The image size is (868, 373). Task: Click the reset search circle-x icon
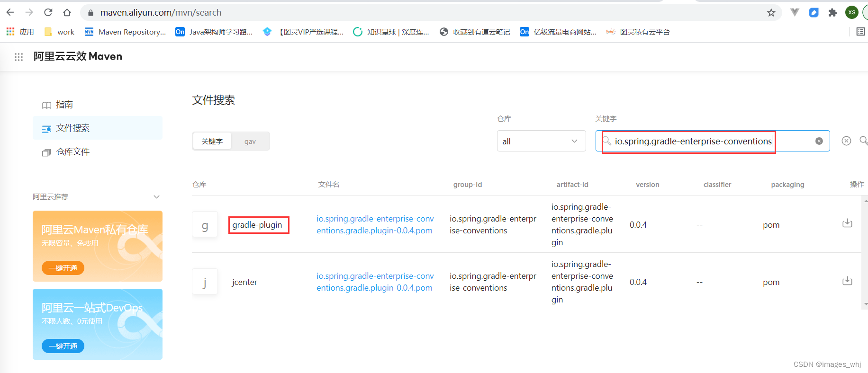(847, 141)
